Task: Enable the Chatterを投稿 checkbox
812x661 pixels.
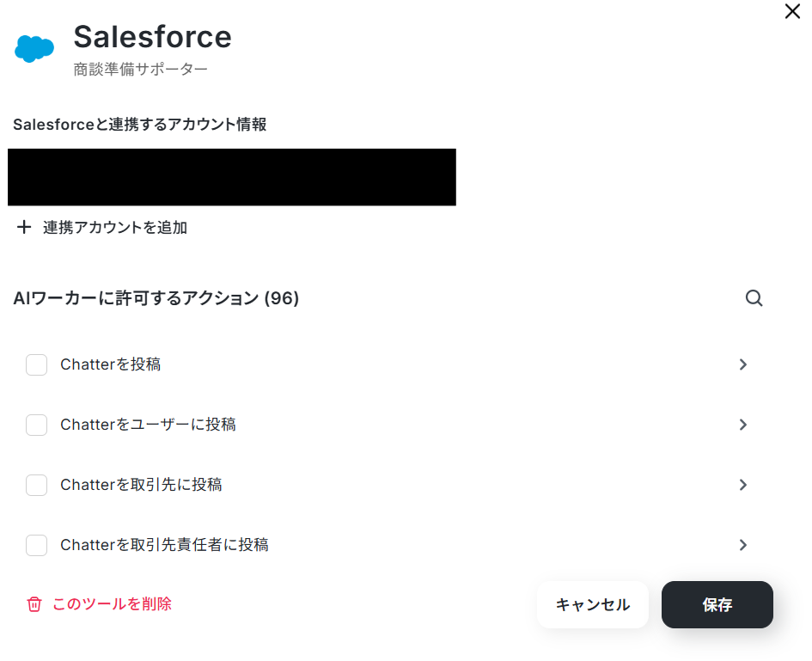Action: pyautogui.click(x=36, y=364)
